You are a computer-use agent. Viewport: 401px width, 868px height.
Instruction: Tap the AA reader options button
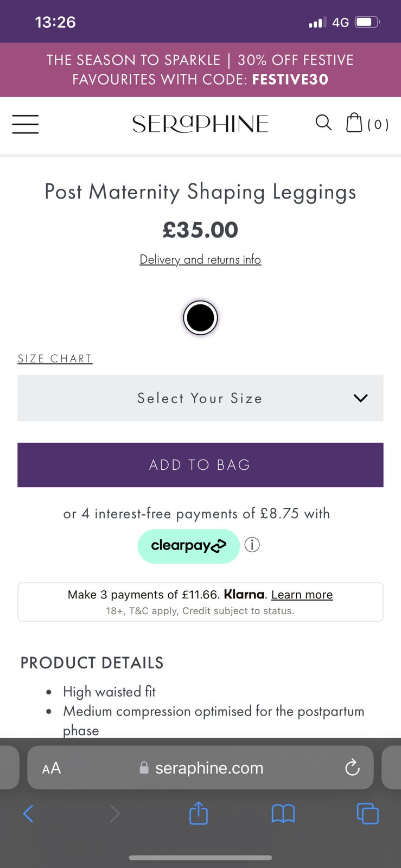click(52, 768)
